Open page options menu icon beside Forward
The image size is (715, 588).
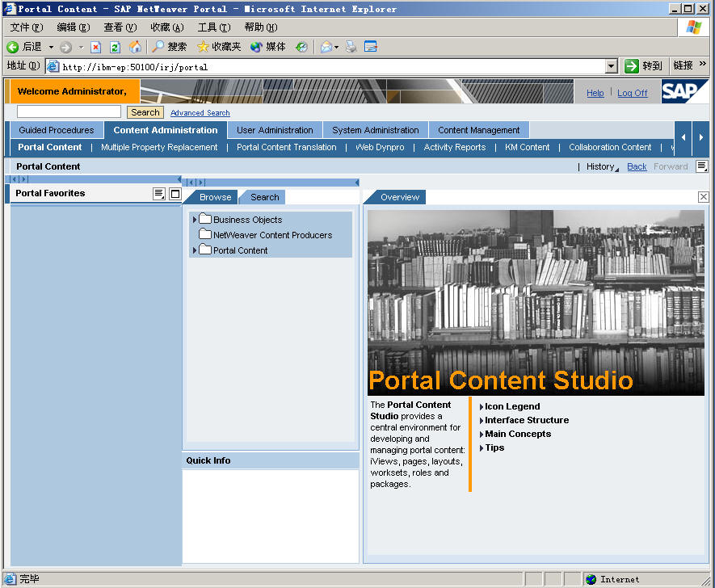pyautogui.click(x=702, y=166)
